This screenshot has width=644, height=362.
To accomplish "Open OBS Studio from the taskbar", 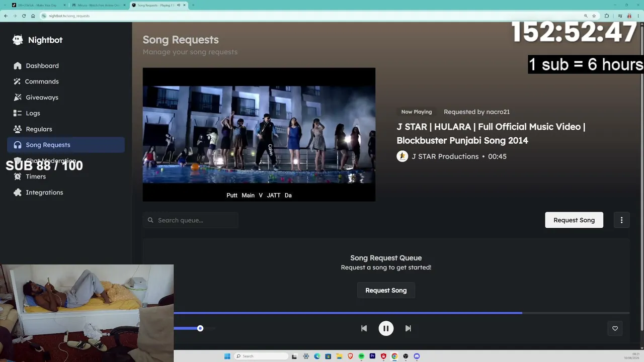I will click(x=406, y=356).
